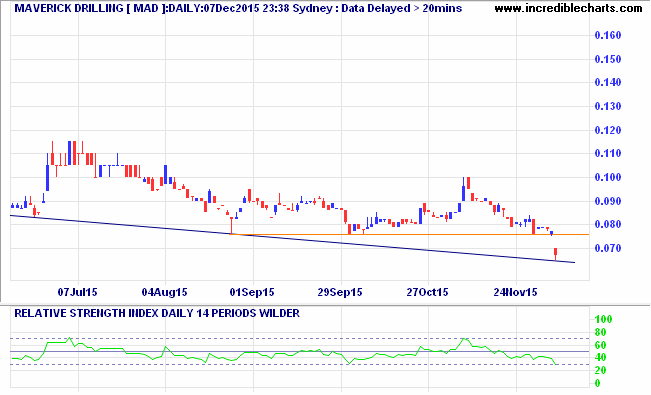
Task: Click the last red candle near 0.070
Action: [556, 253]
